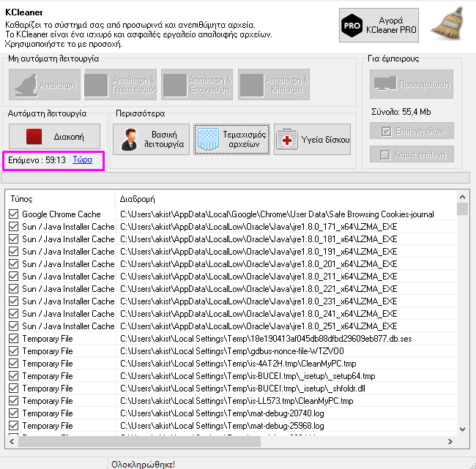Screen dimensions: 476x469
Task: Uncheck the jre1.8.0_191_x64 Java cache row
Action: [x=13, y=252]
